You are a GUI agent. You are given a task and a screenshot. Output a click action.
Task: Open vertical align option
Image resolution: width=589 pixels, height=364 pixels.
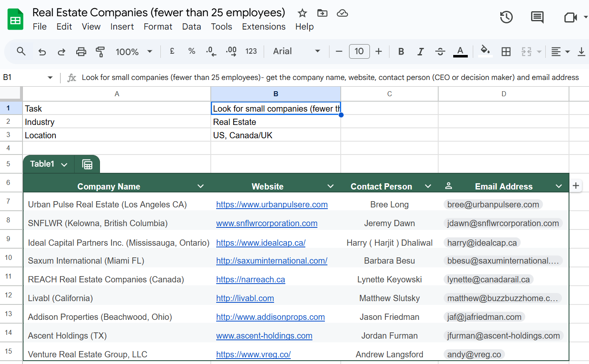pos(582,52)
